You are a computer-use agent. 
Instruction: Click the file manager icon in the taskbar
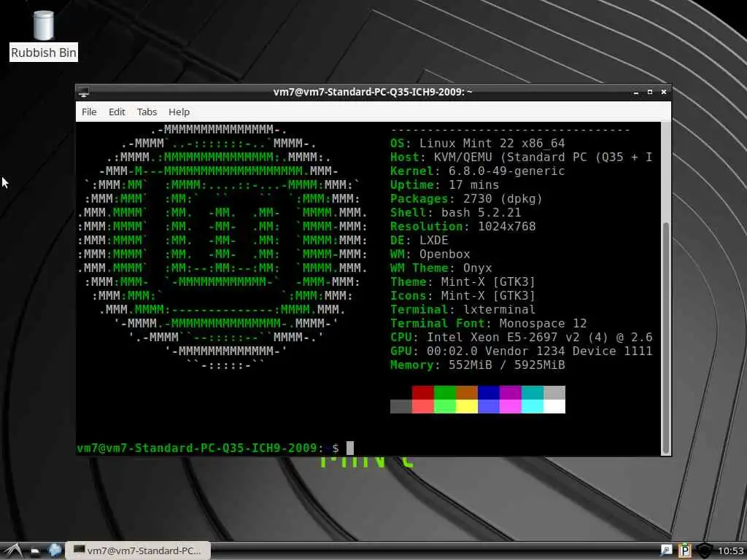pos(35,551)
